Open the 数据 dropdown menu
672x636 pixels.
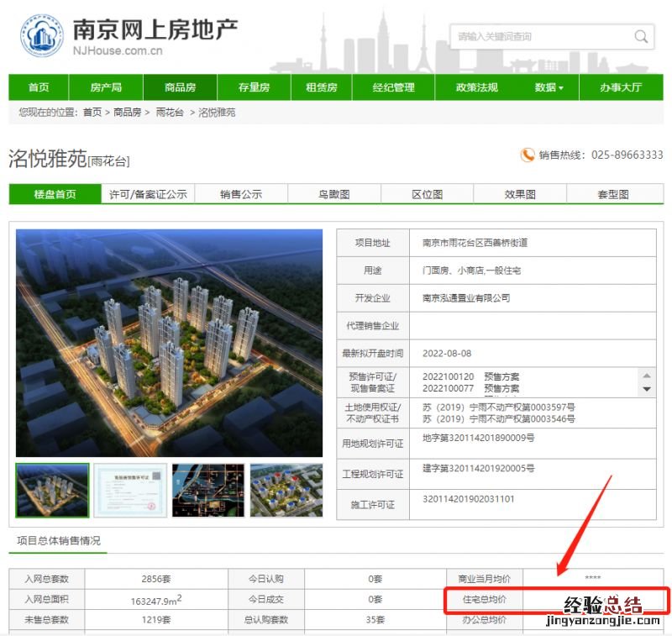point(549,87)
